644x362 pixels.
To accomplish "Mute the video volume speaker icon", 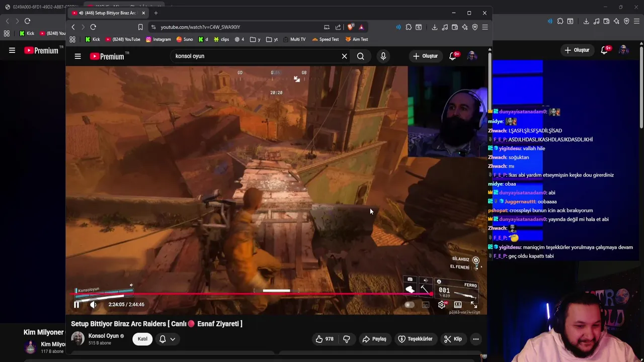I will click(93, 304).
